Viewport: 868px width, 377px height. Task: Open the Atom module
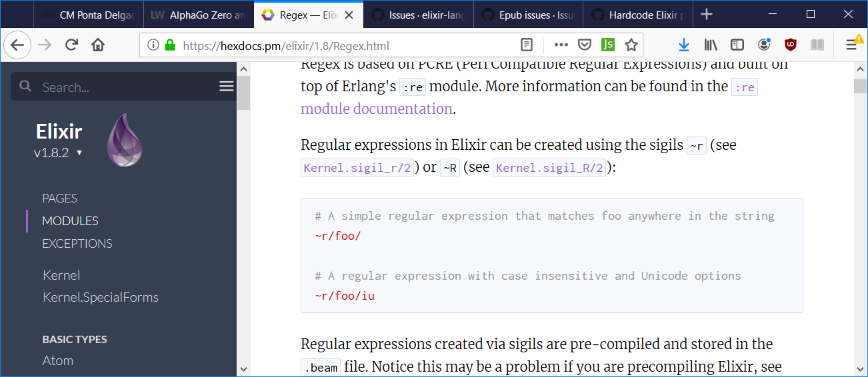[x=58, y=360]
